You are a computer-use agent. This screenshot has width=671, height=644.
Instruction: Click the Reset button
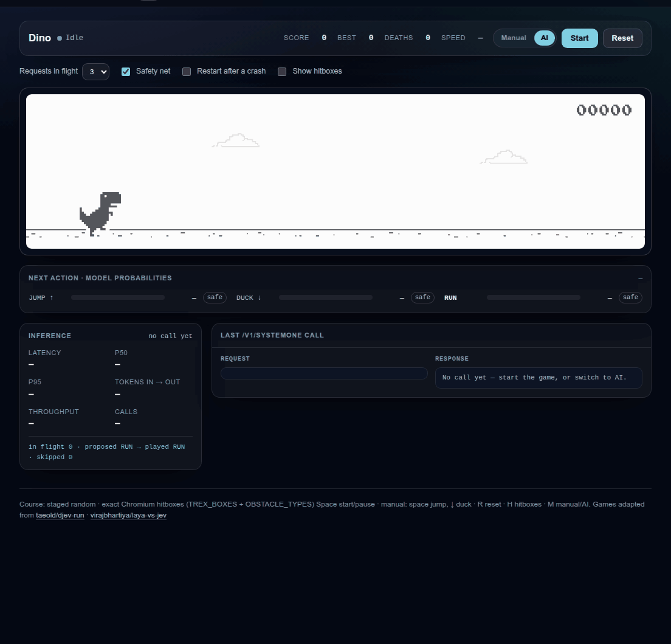pos(622,38)
